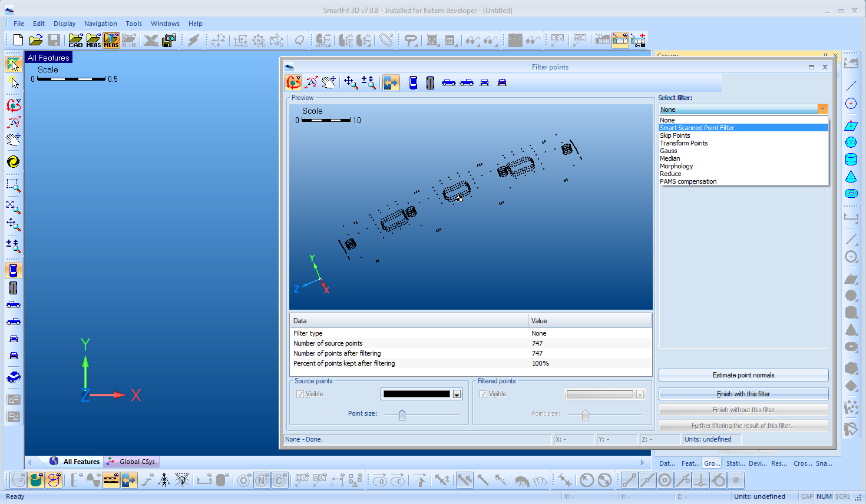Click the rotate tool in left sidebar

tap(14, 105)
